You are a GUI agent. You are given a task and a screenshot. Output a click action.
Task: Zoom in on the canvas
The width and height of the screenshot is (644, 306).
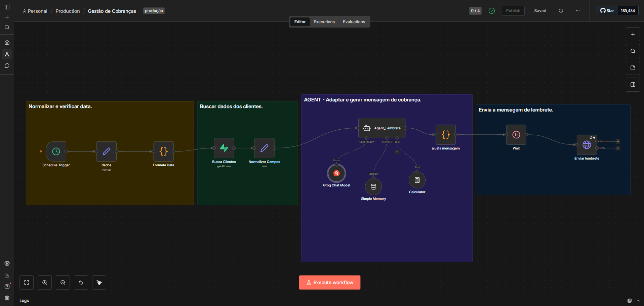(45, 282)
